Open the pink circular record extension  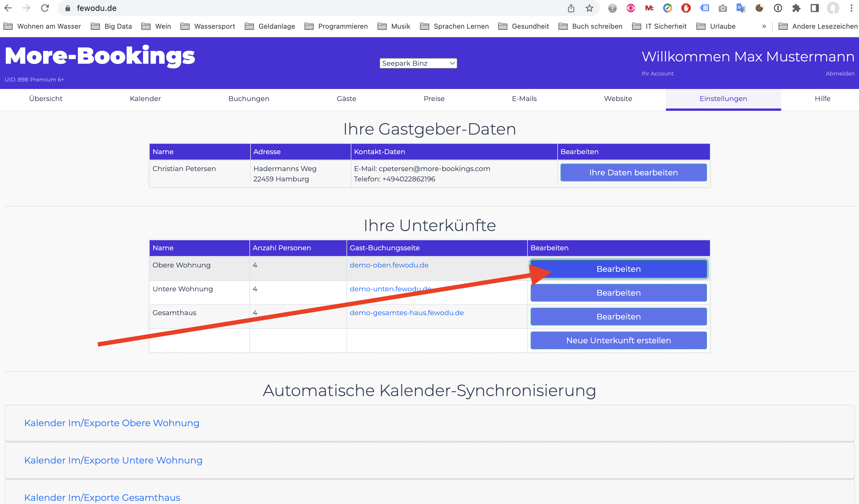click(x=631, y=8)
